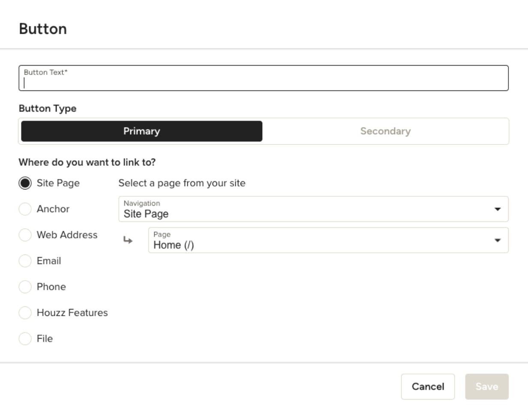Click the 'Button' dialog heading

tap(43, 29)
